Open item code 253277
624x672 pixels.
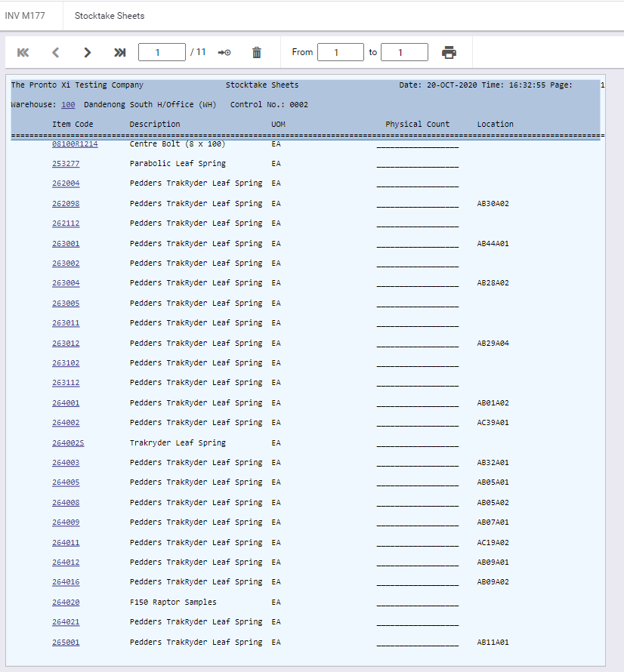(x=66, y=164)
